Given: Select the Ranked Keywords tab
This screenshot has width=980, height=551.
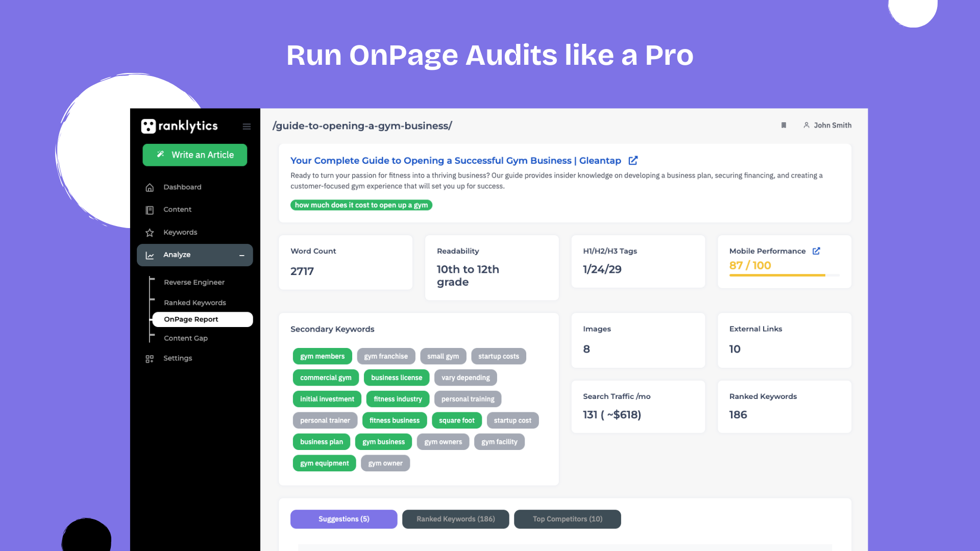Looking at the screenshot, I should click(x=456, y=519).
